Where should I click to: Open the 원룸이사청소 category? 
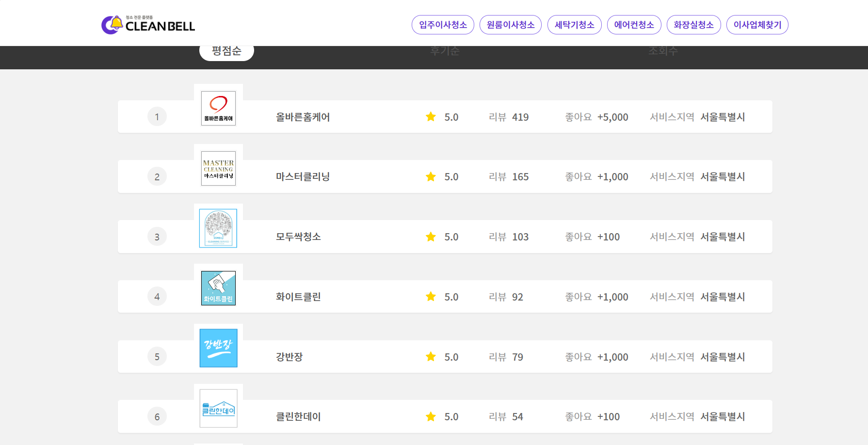510,25
